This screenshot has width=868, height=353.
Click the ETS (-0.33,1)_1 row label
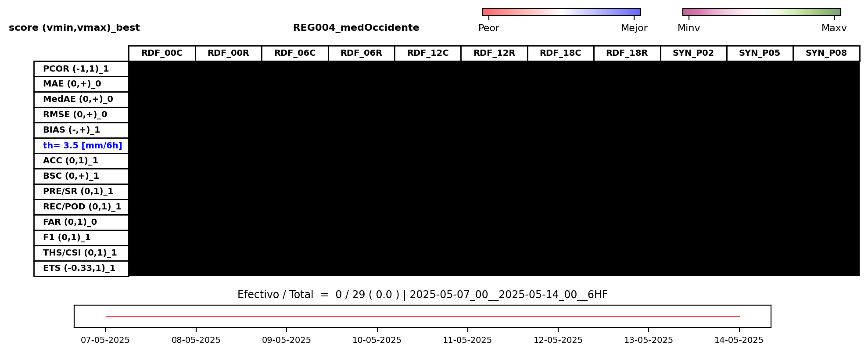tap(81, 268)
